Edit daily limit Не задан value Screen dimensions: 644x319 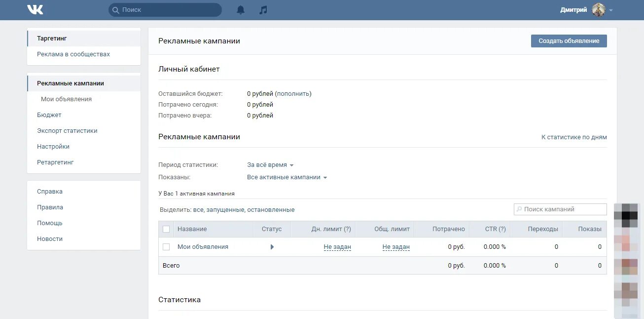(337, 247)
